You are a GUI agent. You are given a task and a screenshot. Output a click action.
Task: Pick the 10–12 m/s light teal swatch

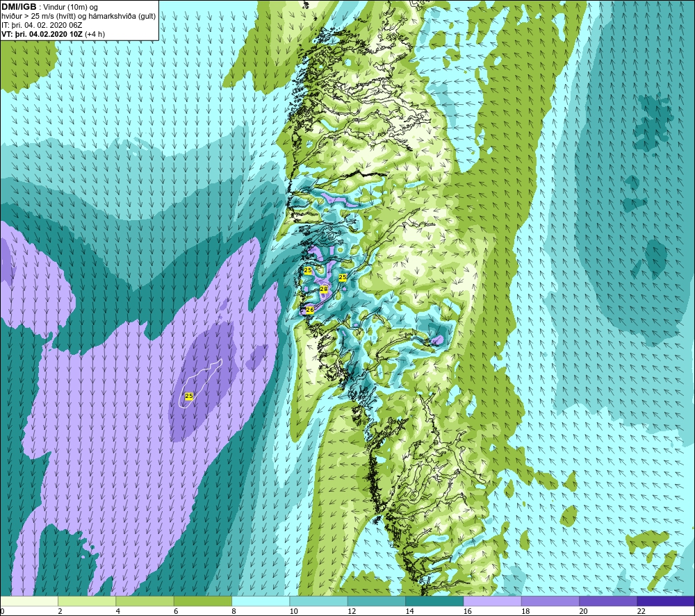319,601
